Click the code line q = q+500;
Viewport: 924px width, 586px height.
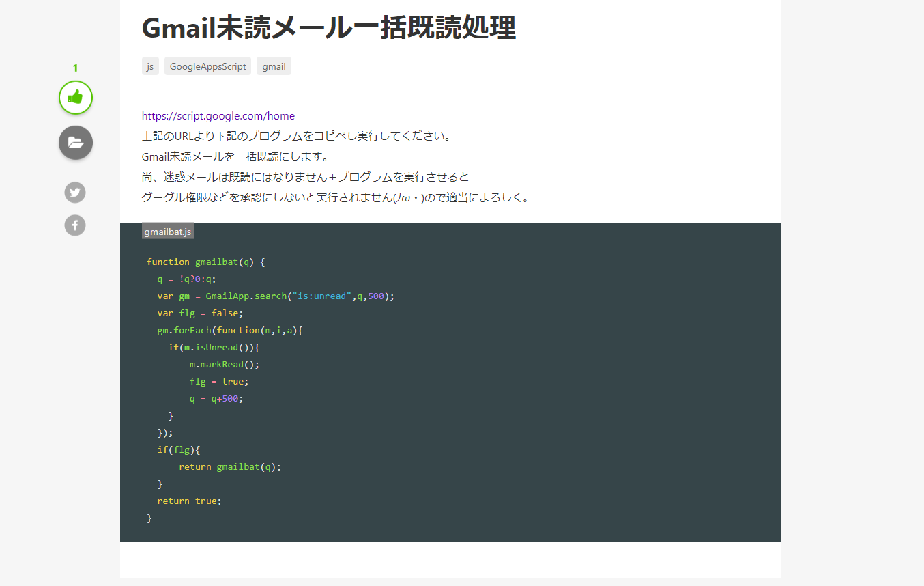[x=216, y=399]
